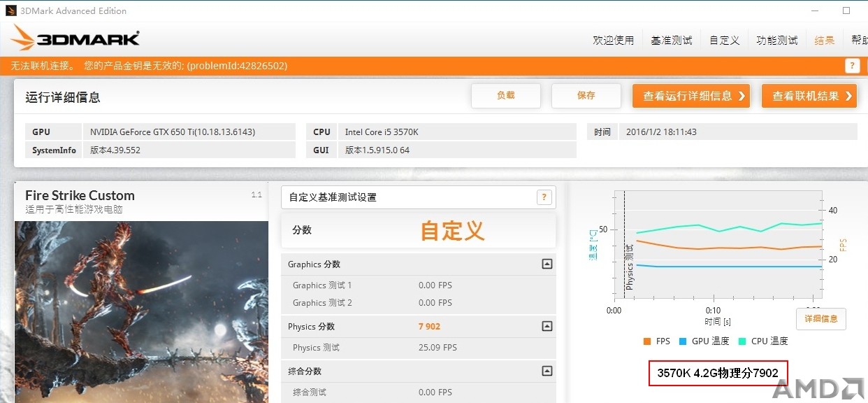The width and height of the screenshot is (868, 403).
Task: Open the 功能测试 tab
Action: (x=777, y=41)
